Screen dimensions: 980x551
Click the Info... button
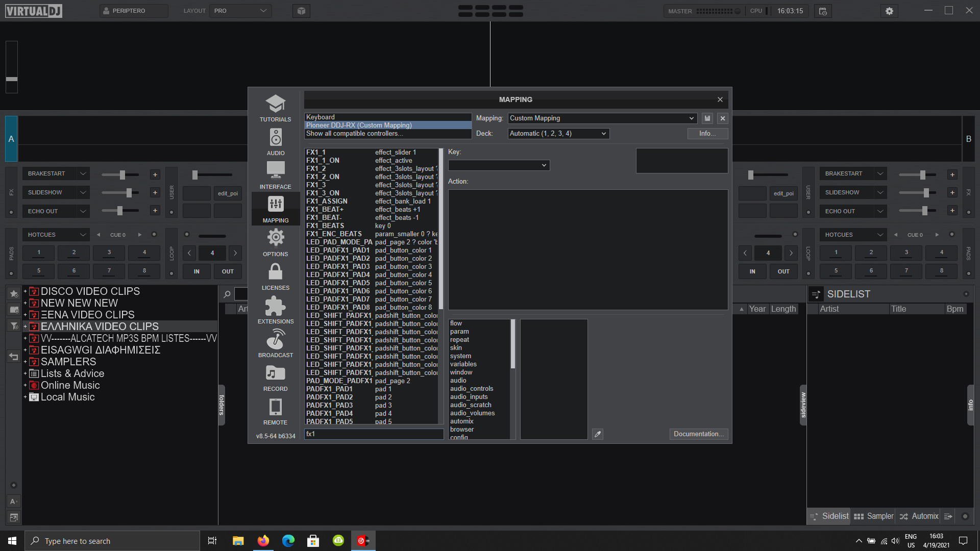pos(707,134)
